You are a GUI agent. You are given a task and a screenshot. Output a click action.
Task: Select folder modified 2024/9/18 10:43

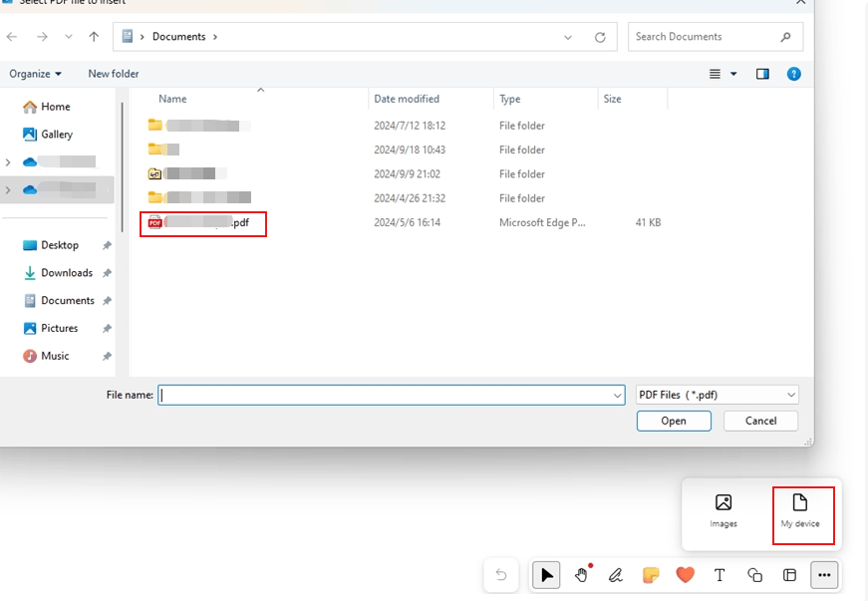405,150
